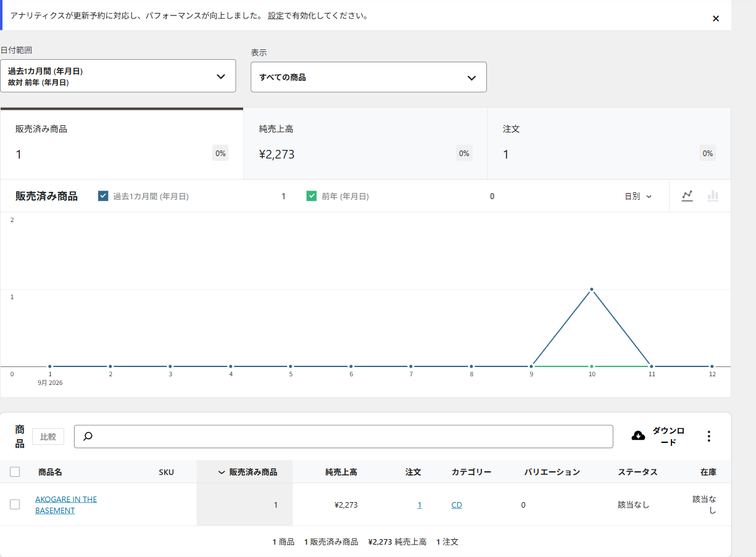The image size is (756, 557).
Task: Toggle the 過去1カ月間 series checkbox
Action: tap(104, 196)
